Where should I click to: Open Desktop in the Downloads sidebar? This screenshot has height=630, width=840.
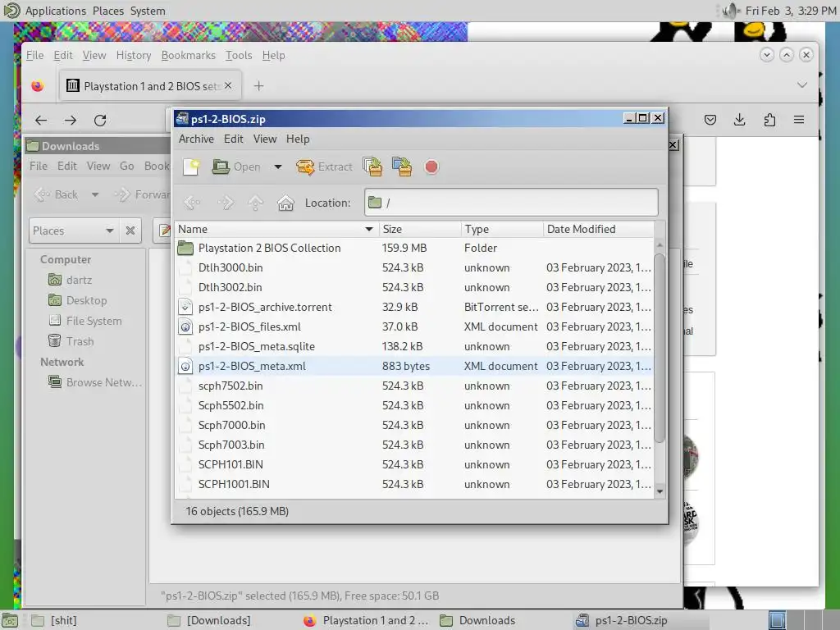pos(78,300)
